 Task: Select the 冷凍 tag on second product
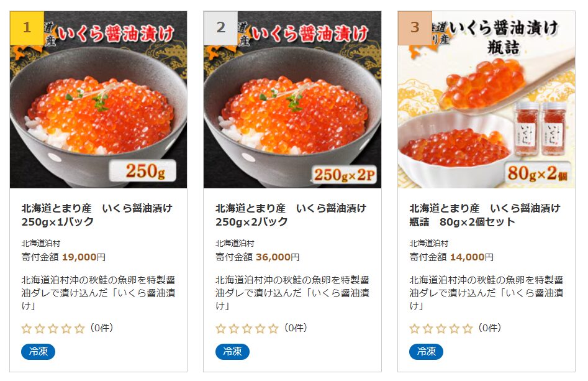pos(232,352)
